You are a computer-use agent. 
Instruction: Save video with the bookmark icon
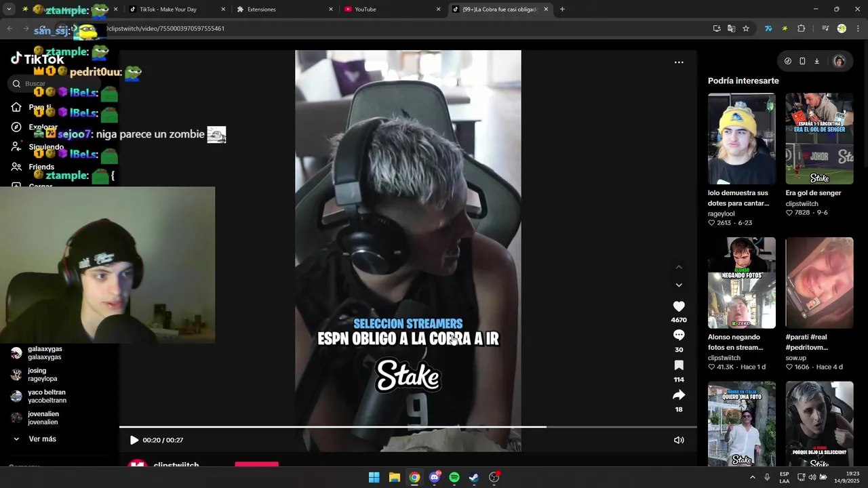679,365
